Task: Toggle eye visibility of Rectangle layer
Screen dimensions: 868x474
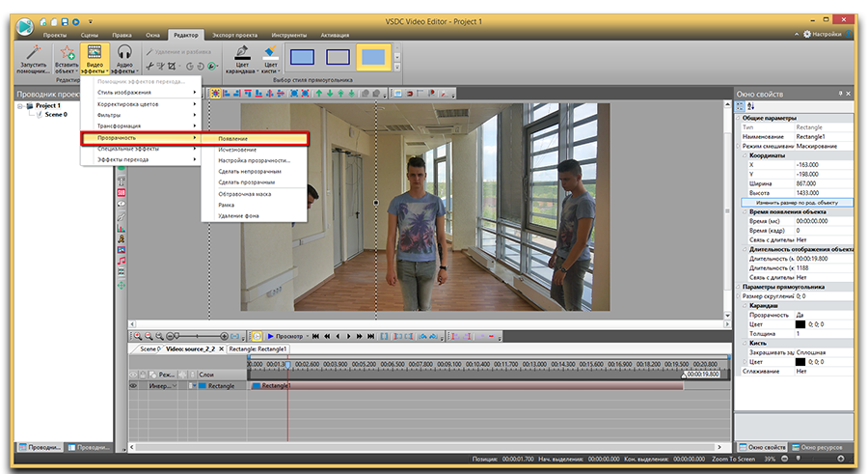Action: (133, 385)
